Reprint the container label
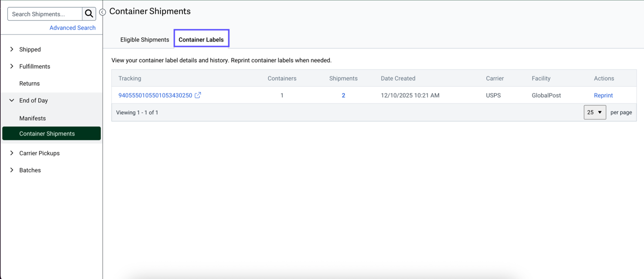This screenshot has height=279, width=644. click(x=603, y=95)
